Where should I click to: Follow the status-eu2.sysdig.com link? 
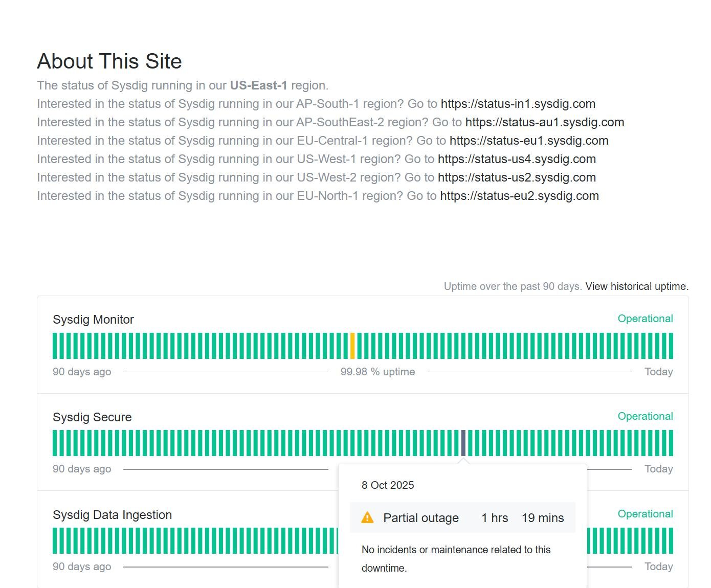point(519,196)
